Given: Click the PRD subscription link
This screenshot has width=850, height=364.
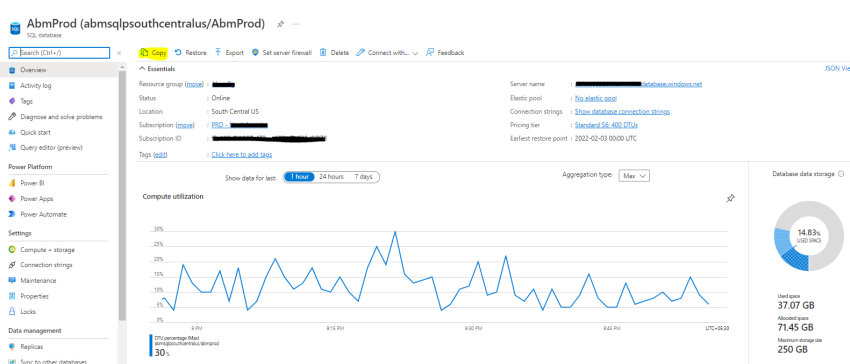Looking at the screenshot, I should coord(240,125).
